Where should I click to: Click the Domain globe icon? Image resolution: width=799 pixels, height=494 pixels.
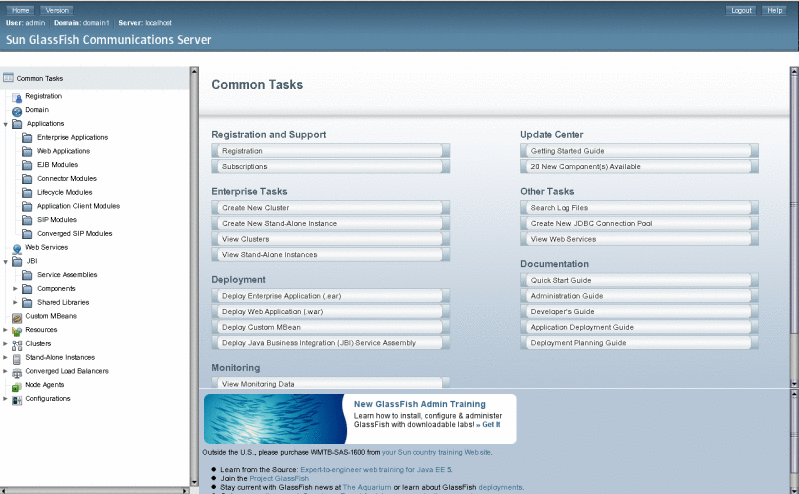pos(17,111)
